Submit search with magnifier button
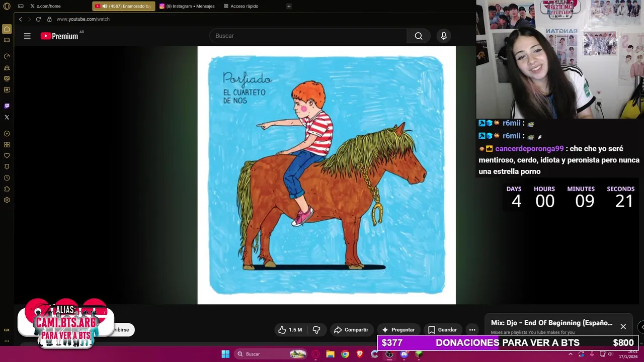 pyautogui.click(x=419, y=36)
